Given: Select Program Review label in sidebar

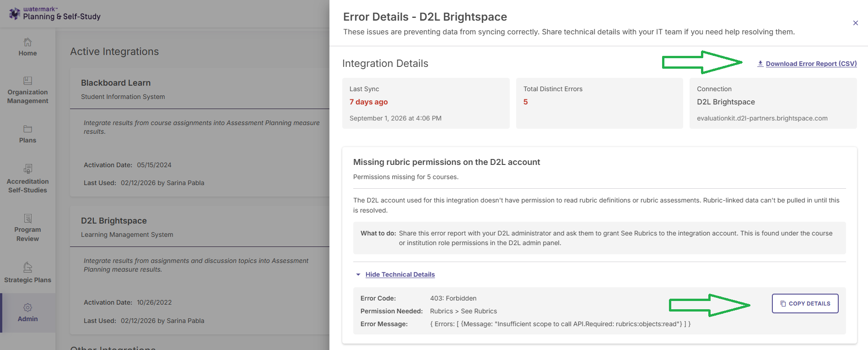Looking at the screenshot, I should (x=27, y=234).
